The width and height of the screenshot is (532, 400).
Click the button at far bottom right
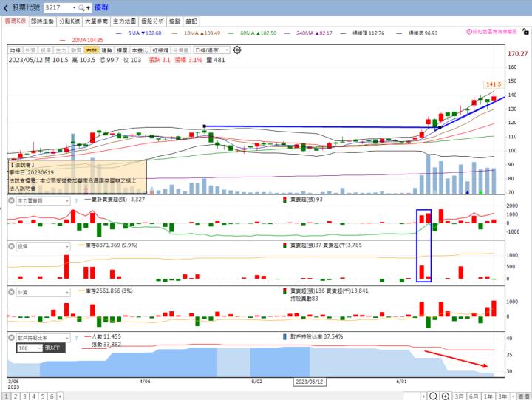(524, 396)
